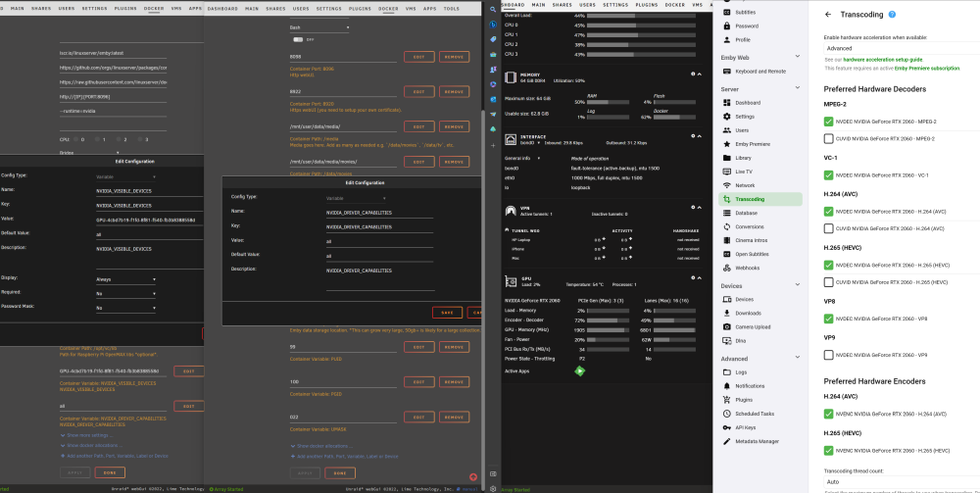Open the Password Mask dropdown set to No
980x493 pixels.
click(125, 308)
